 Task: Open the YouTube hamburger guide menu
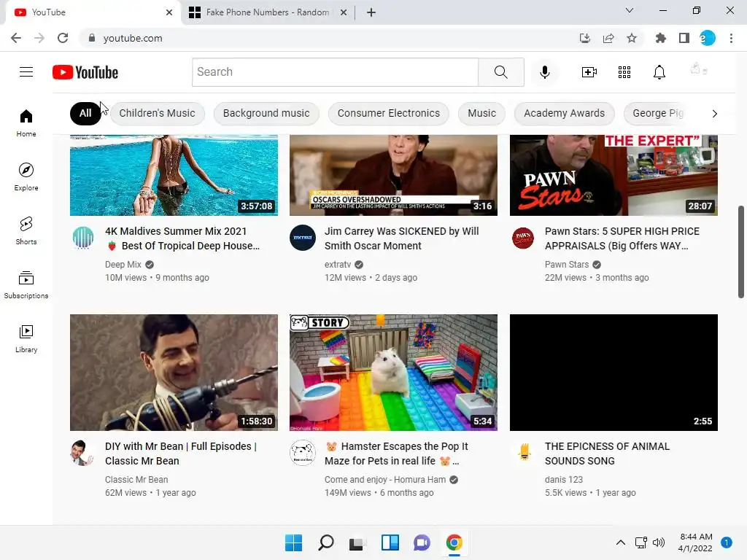coord(26,72)
